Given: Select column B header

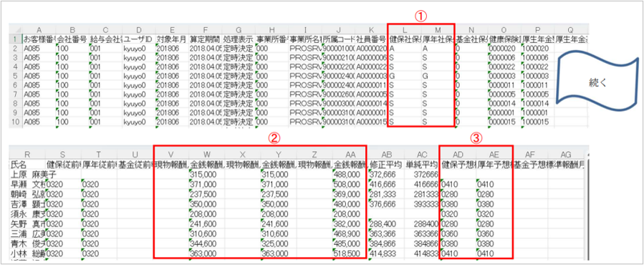Looking at the screenshot, I should pyautogui.click(x=72, y=30).
